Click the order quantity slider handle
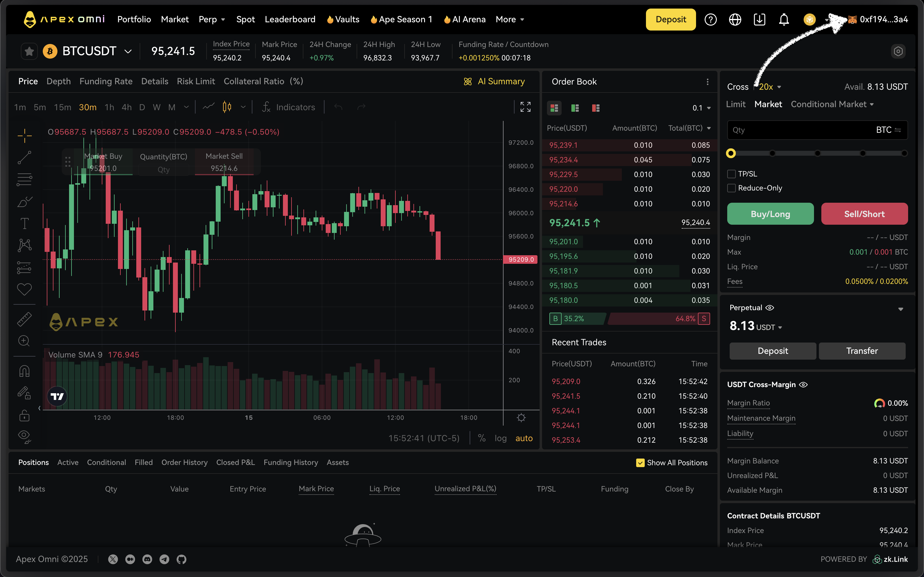Image resolution: width=924 pixels, height=577 pixels. 731,153
